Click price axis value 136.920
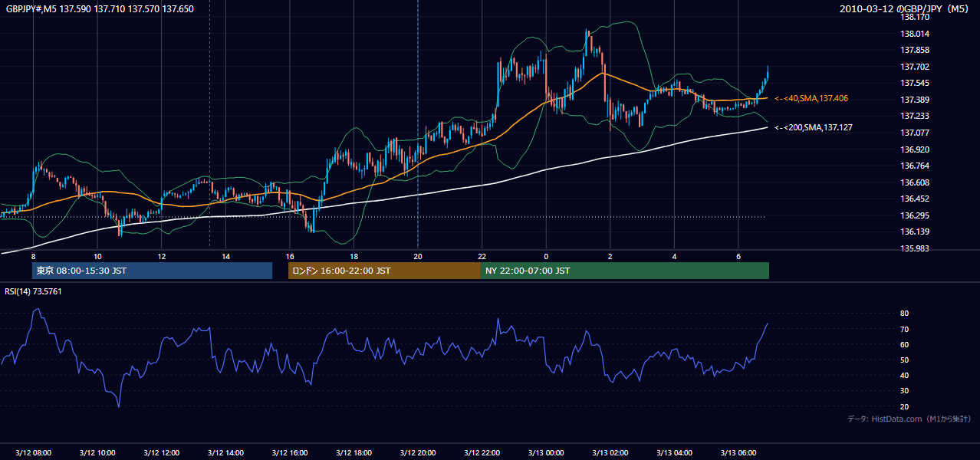This screenshot has width=980, height=460. point(914,149)
